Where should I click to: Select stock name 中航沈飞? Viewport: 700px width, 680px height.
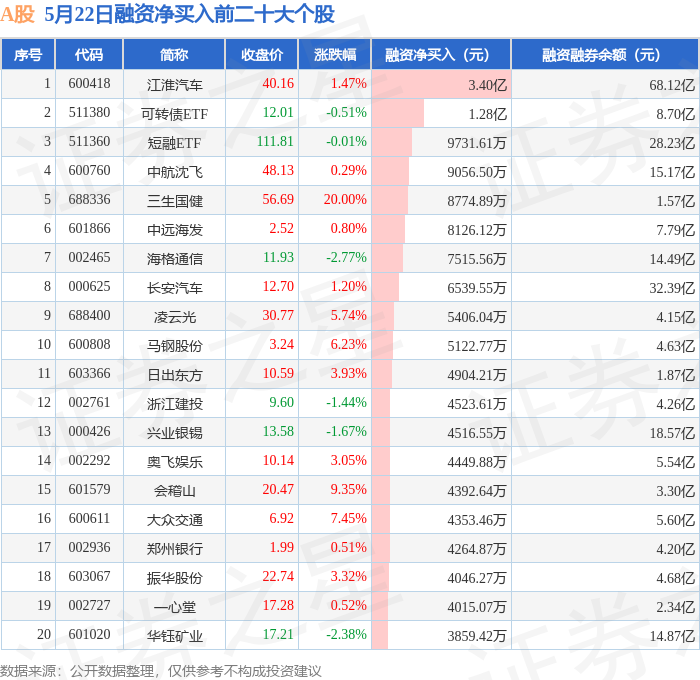point(175,171)
